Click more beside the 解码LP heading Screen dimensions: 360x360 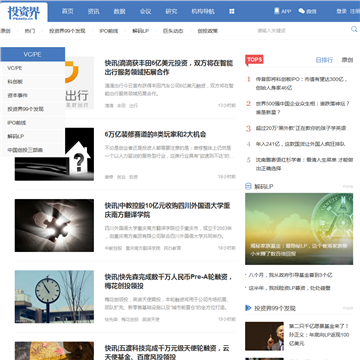tap(348, 186)
